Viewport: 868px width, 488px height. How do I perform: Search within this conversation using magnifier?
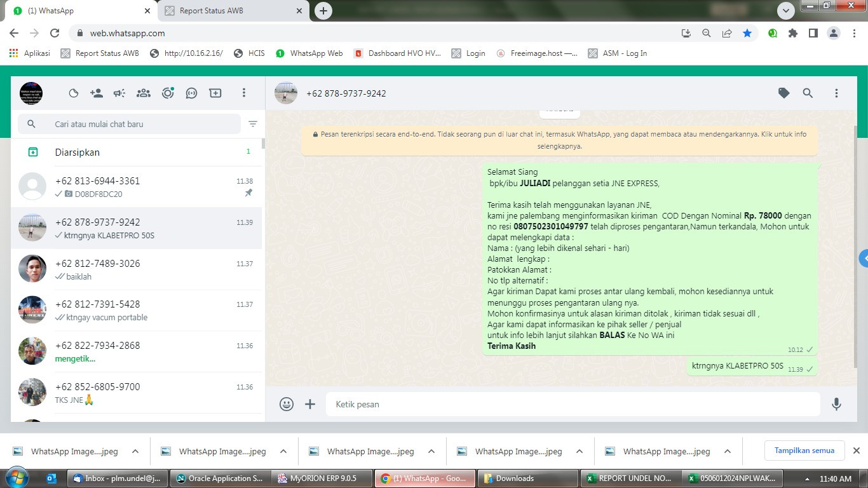coord(808,93)
